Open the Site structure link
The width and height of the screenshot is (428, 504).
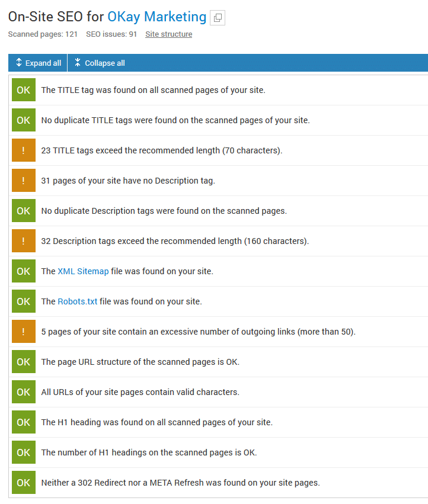coord(168,34)
